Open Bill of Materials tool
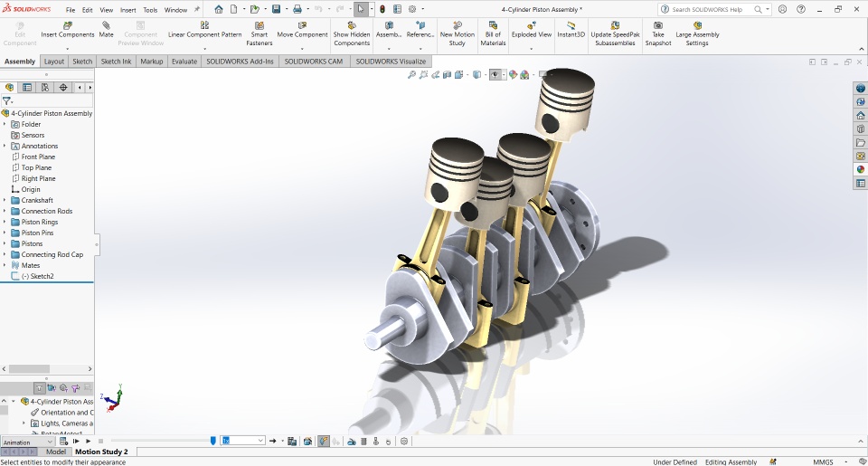 pyautogui.click(x=493, y=33)
